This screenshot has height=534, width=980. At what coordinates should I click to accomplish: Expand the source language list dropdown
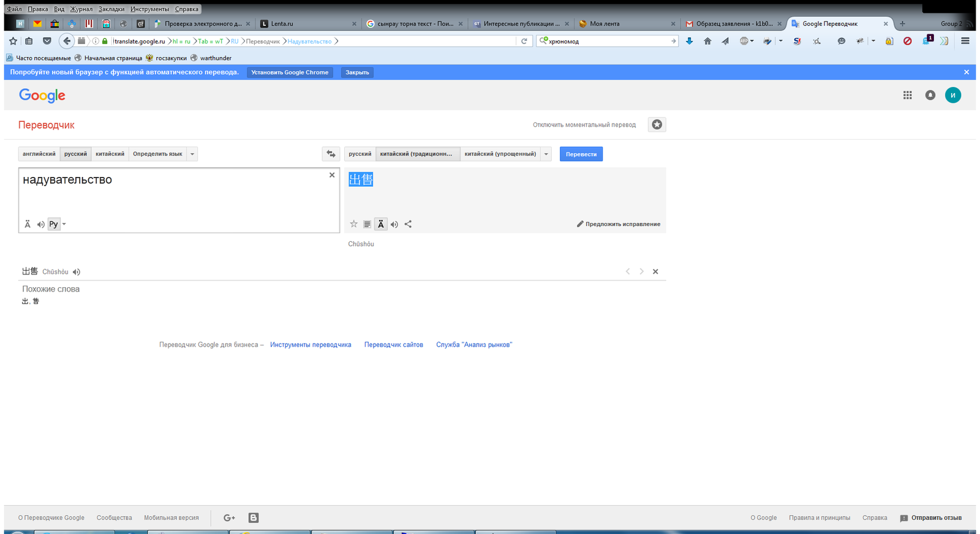[192, 154]
